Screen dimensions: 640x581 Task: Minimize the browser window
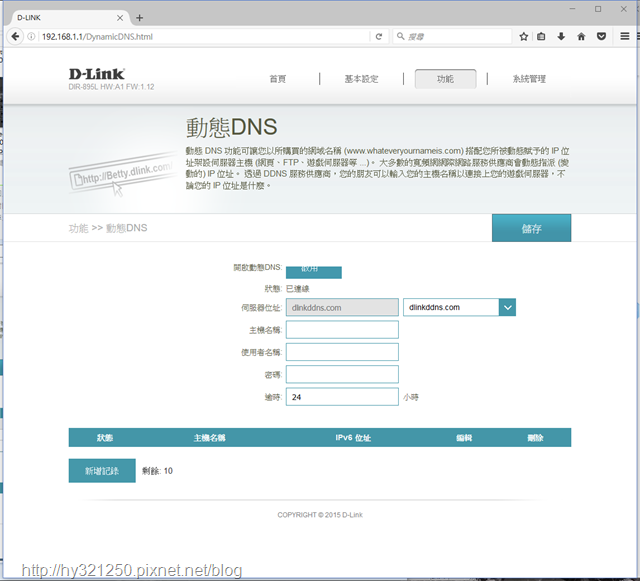pyautogui.click(x=572, y=9)
